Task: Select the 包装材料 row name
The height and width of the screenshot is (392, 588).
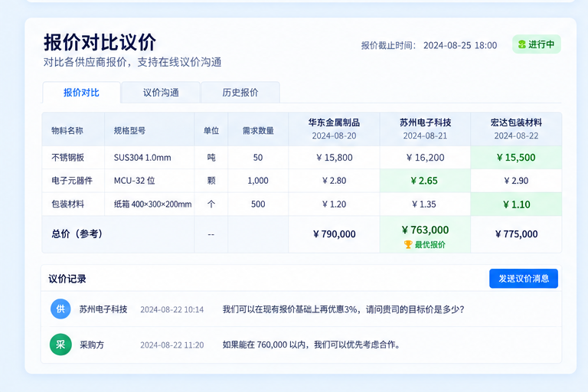Action: click(67, 204)
